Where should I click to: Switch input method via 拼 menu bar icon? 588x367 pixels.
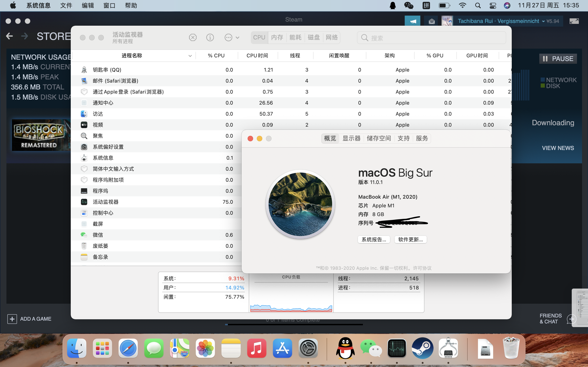point(427,5)
